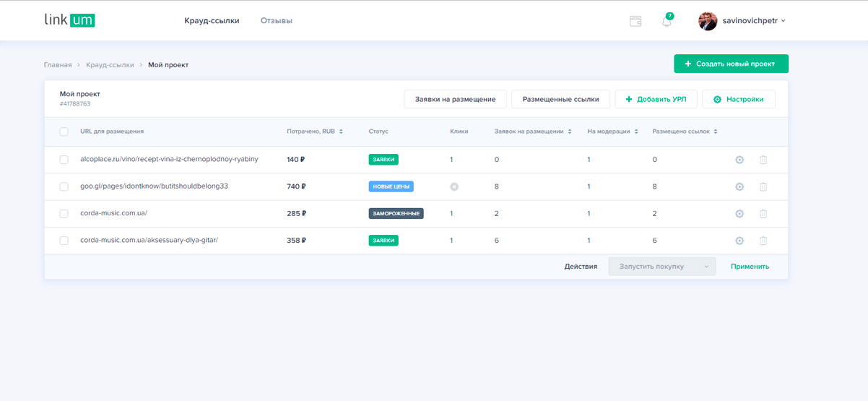Image resolution: width=868 pixels, height=401 pixels.
Task: Click 'Создать новый проект' button
Action: pyautogui.click(x=731, y=64)
